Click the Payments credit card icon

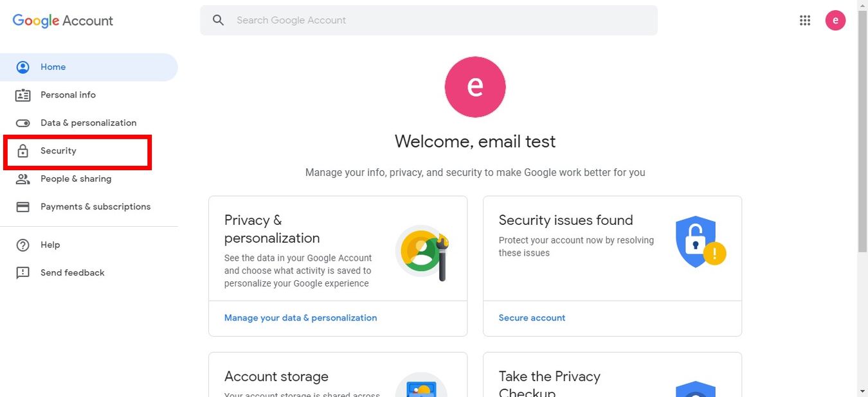point(23,207)
